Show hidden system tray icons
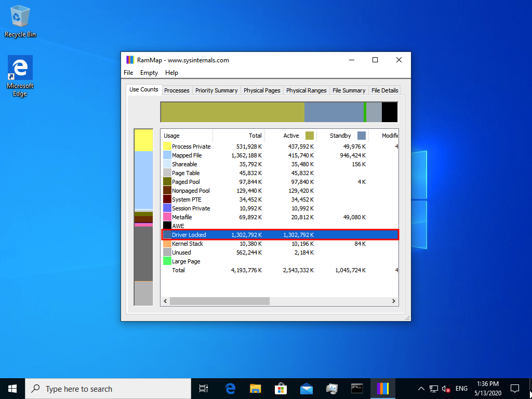Screen dimensions: 532x399 421,389
